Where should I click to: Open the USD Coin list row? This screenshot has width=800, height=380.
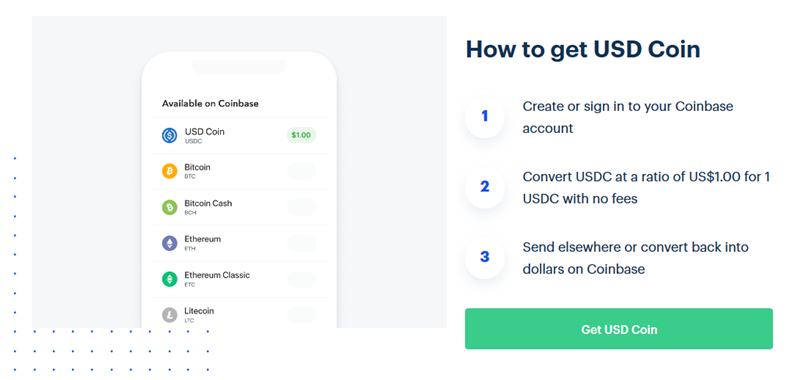(239, 136)
